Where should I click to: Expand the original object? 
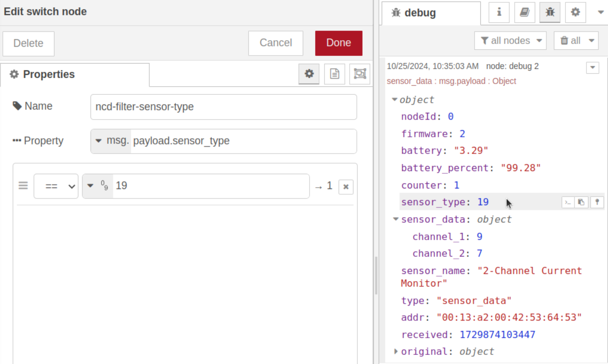(x=396, y=351)
